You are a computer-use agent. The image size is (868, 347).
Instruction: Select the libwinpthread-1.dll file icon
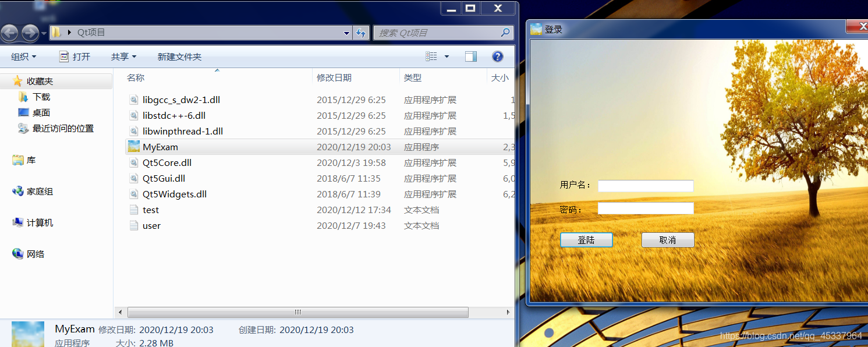click(134, 132)
